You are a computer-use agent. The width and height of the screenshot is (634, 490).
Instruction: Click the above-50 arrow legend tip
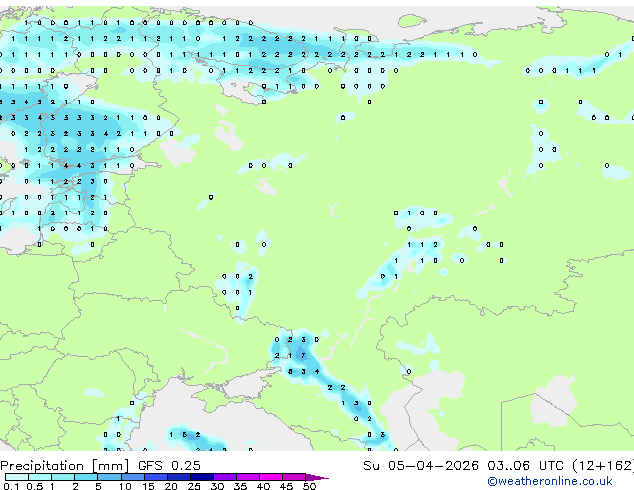click(317, 477)
